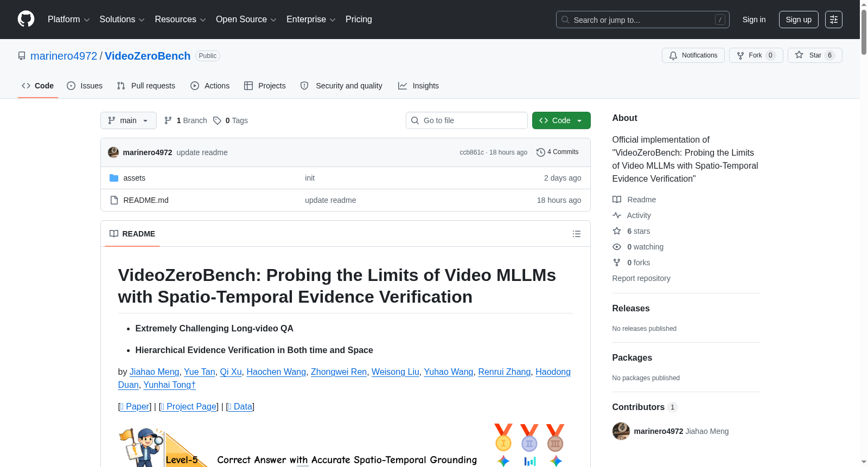868x467 pixels.
Task: Open the Releases section heading link
Action: click(x=631, y=309)
